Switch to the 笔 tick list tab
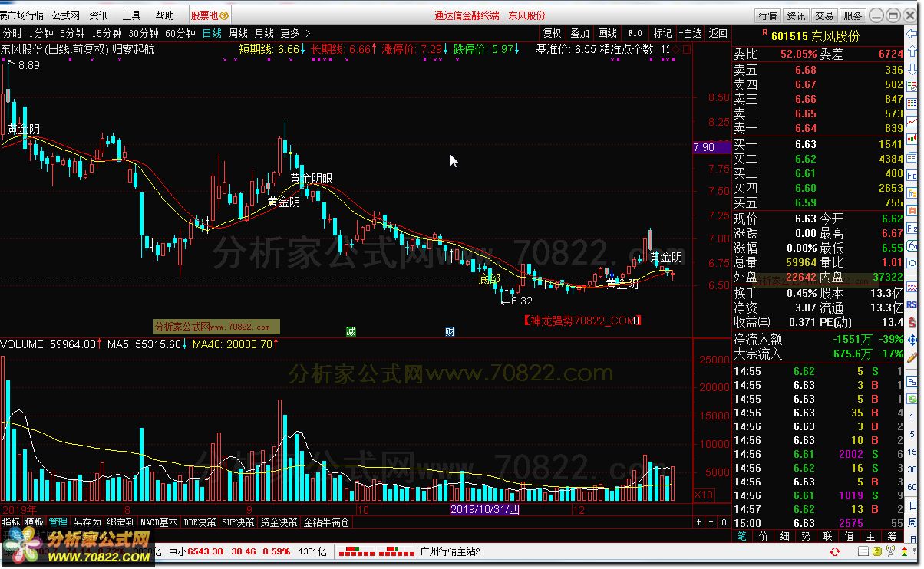The image size is (924, 569). 742,536
